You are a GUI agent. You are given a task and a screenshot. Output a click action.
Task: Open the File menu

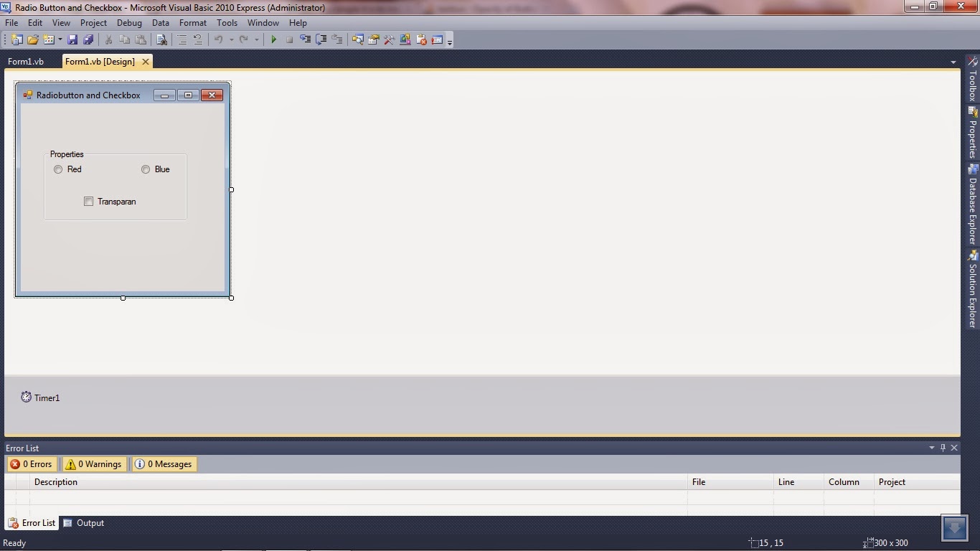(x=11, y=23)
